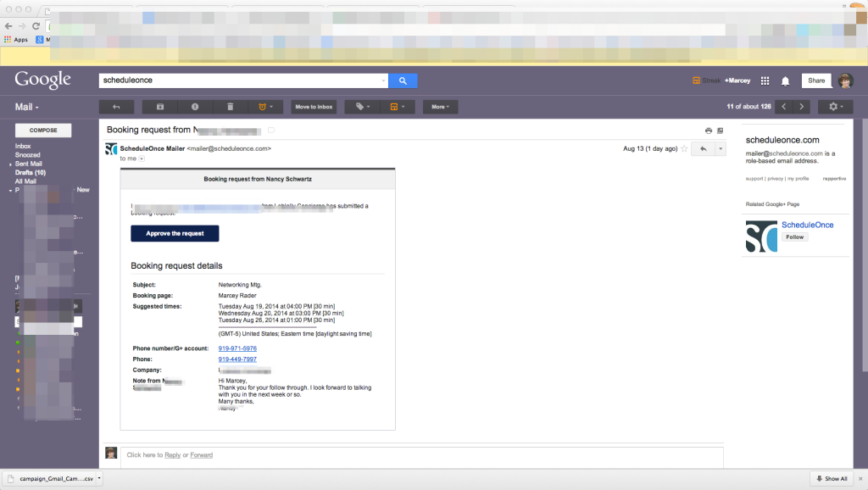Click Approve the request button

(x=175, y=234)
